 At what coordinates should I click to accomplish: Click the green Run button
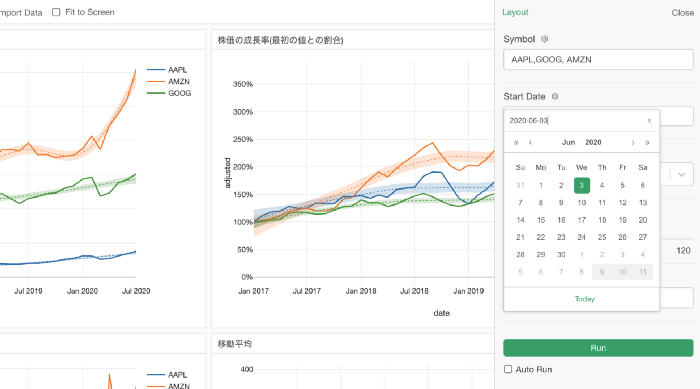point(598,348)
